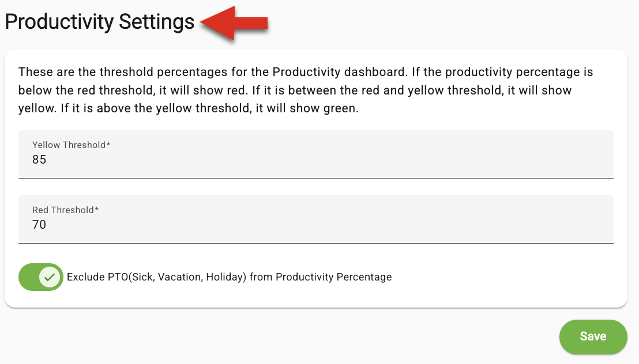Screen dimensions: 639x364
Task: Click the checkmark icon inside the toggle
Action: (x=50, y=277)
